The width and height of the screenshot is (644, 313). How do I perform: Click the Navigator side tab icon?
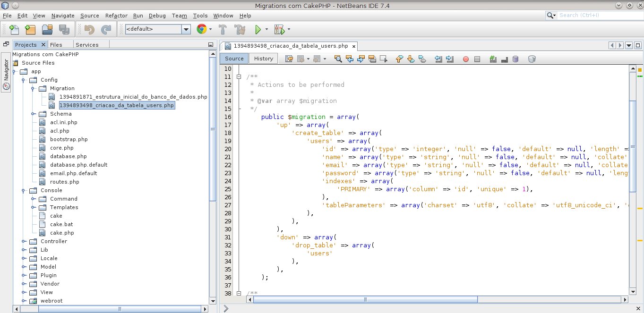coord(6,86)
